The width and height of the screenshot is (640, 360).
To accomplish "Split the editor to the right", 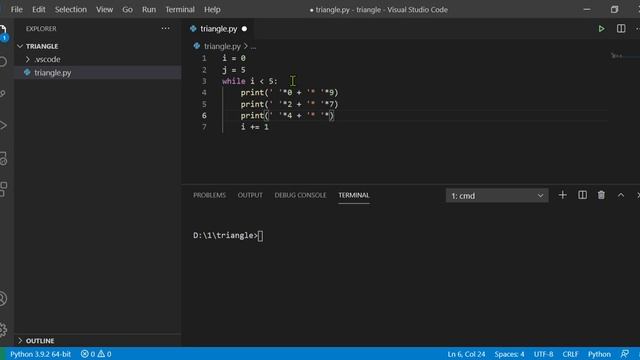I will coord(621,29).
